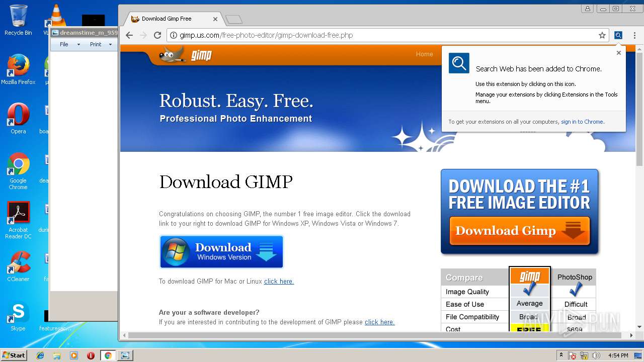This screenshot has height=362, width=644.
Task: Click the sign in to Chrome link
Action: coord(582,122)
